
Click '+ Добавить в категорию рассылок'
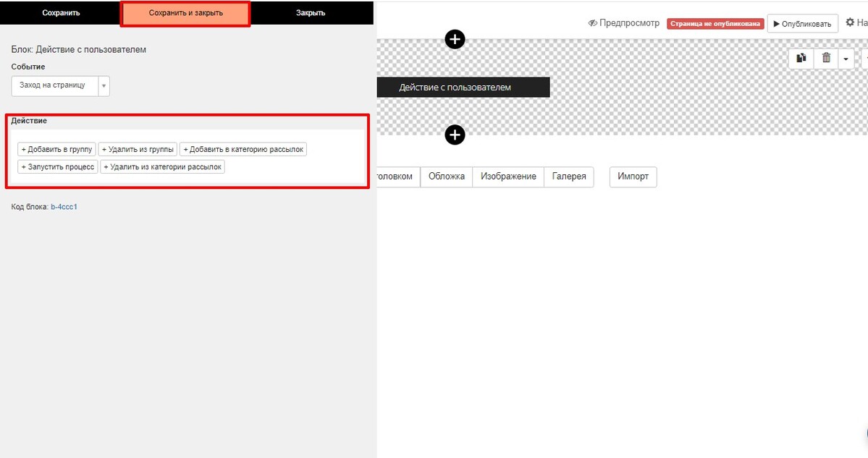click(243, 149)
